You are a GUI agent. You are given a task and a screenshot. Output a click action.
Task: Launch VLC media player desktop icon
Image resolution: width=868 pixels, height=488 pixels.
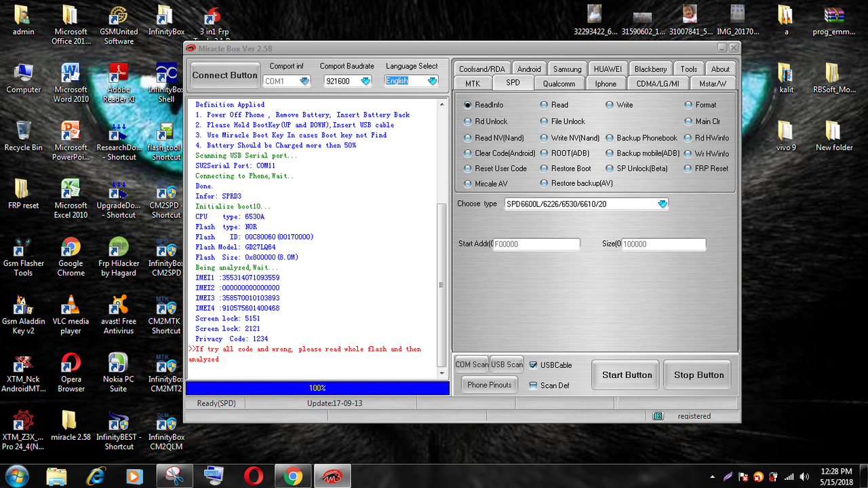click(x=71, y=314)
